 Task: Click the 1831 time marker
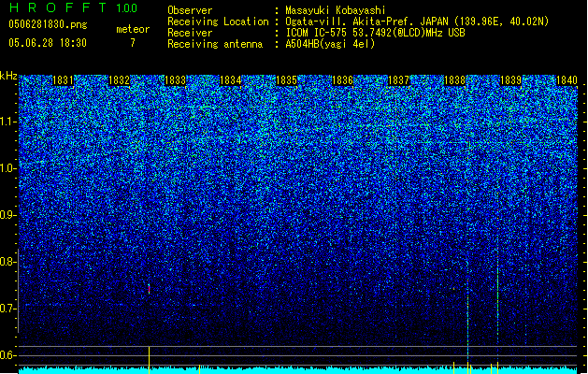(x=63, y=80)
